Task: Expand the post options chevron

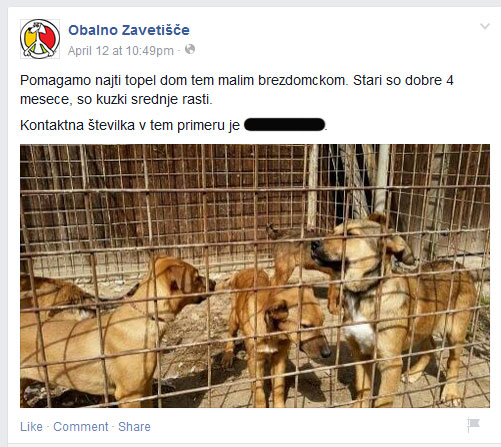Action: click(x=485, y=26)
